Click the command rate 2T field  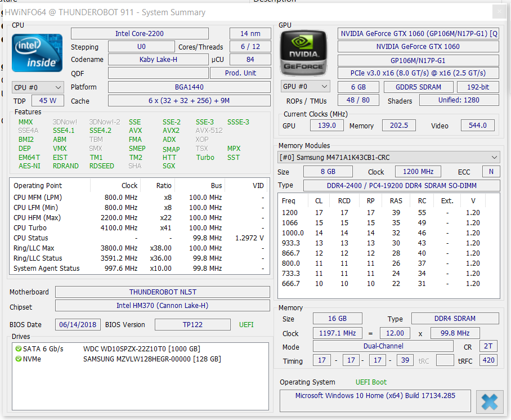488,346
